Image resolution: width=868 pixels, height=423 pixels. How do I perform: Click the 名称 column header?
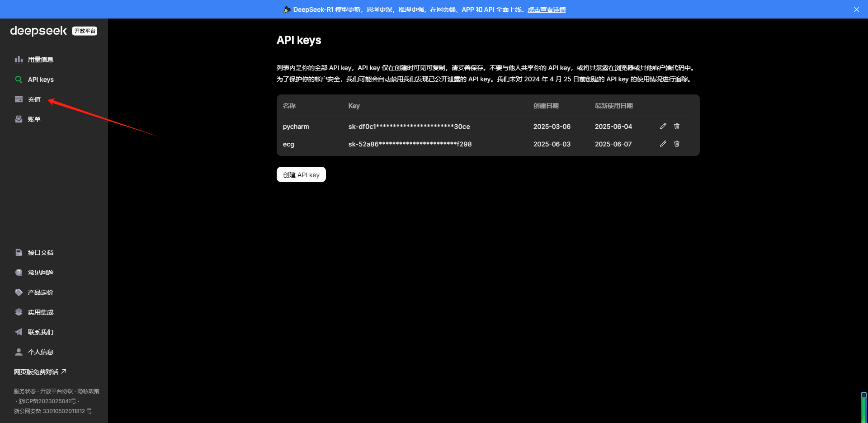point(289,106)
